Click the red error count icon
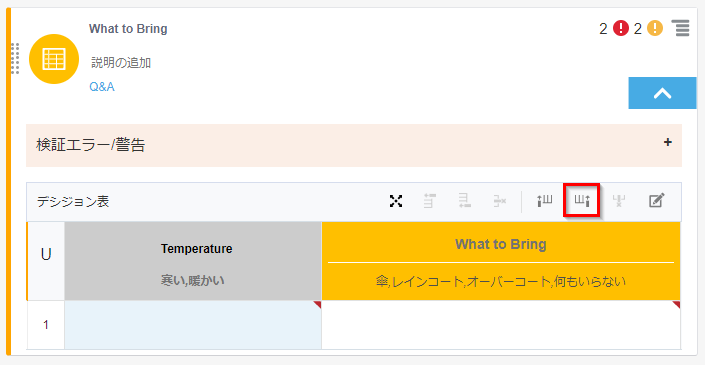The width and height of the screenshot is (705, 365). (620, 29)
